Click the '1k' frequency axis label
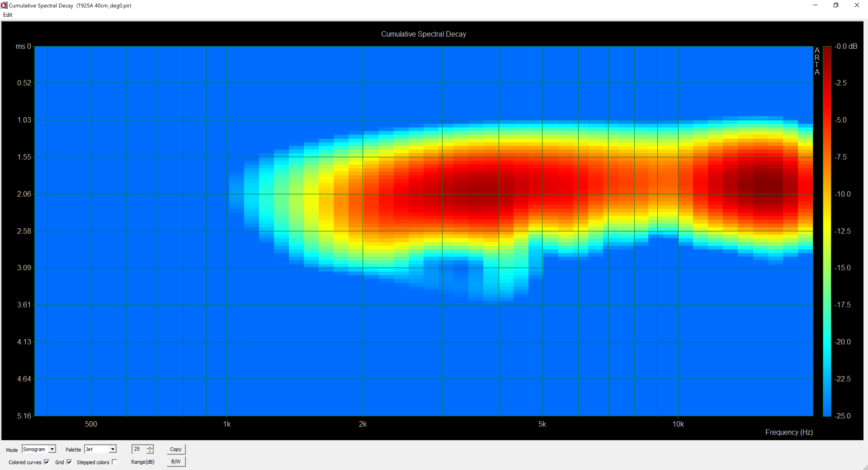868x470 pixels. tap(227, 424)
